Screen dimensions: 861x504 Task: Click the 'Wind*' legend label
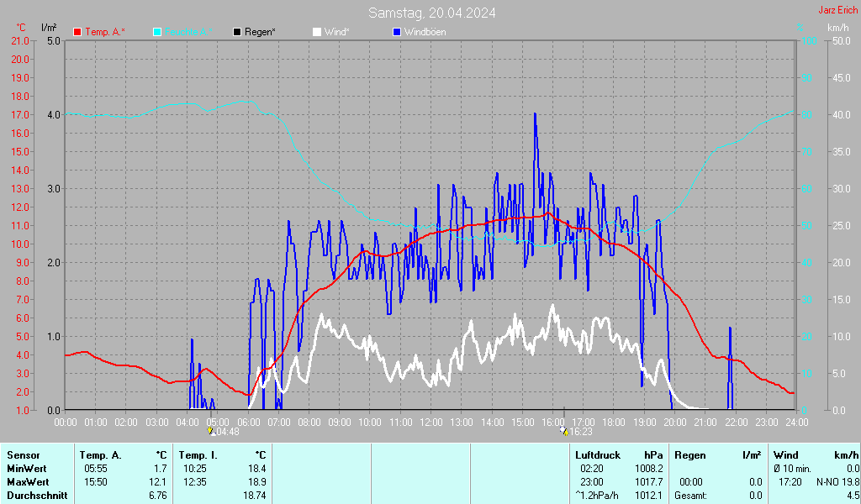(x=336, y=32)
